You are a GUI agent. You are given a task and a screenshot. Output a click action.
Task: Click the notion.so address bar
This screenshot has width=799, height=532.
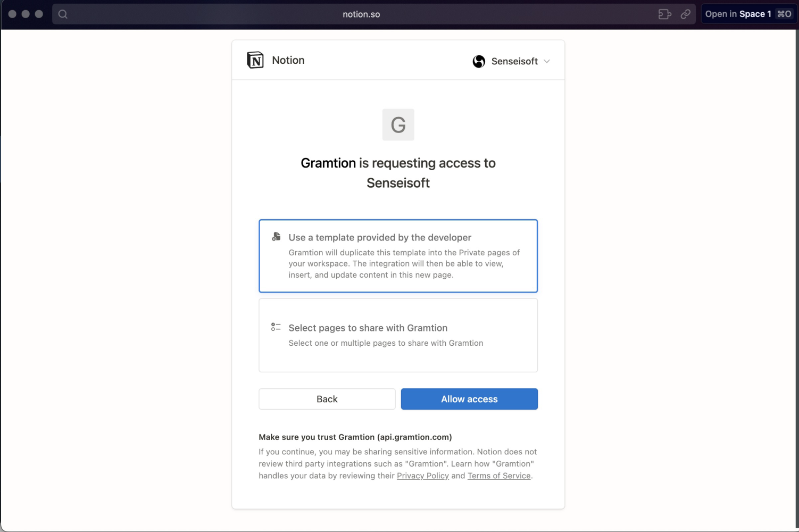click(x=361, y=14)
